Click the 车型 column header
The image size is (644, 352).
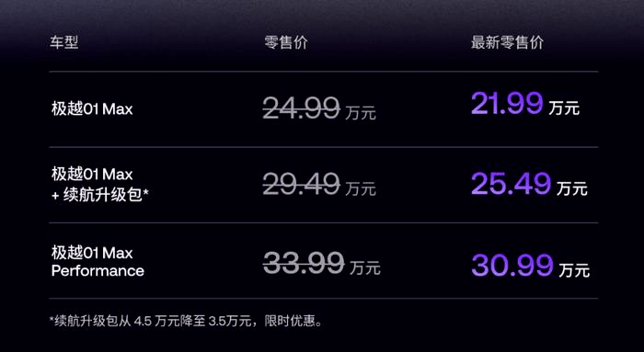pos(64,42)
